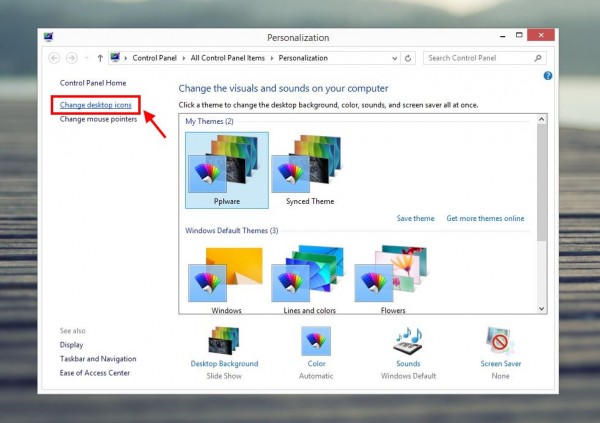
Task: Open the Color settings icon
Action: click(316, 340)
